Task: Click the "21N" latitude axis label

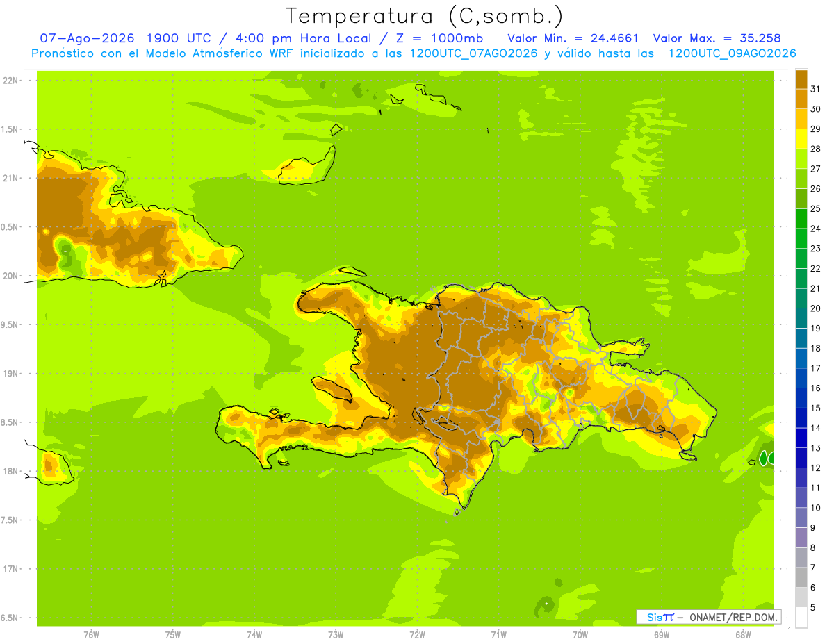Action: coord(10,178)
